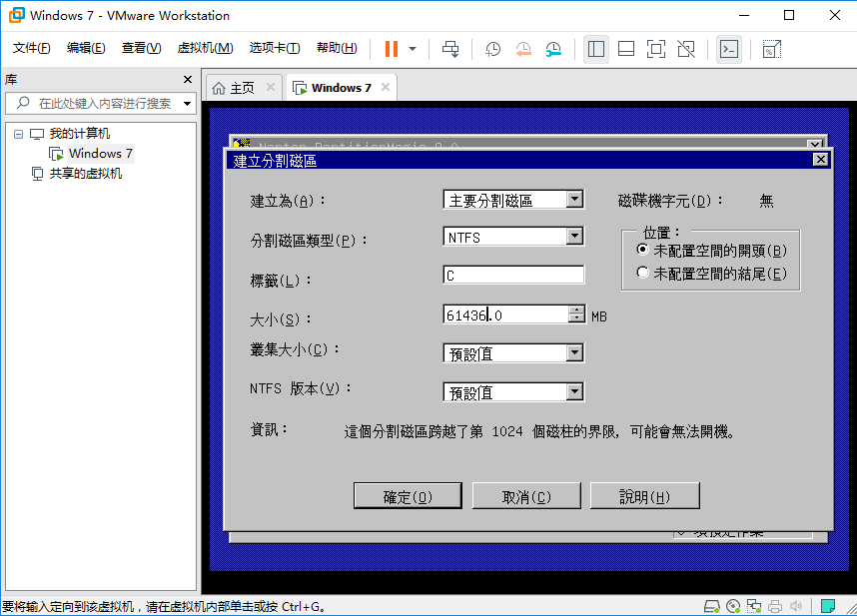Open the 虚拟机(M) menu
The height and width of the screenshot is (616, 857).
coord(205,48)
